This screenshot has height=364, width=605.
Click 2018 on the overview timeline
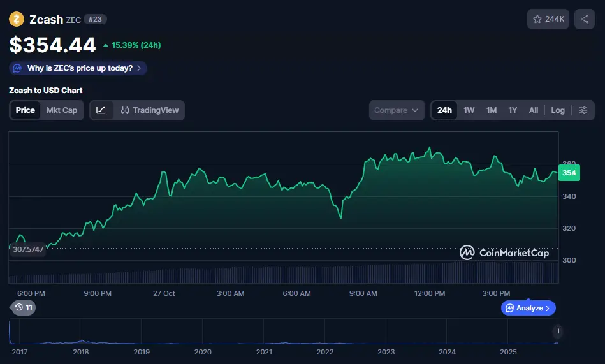pos(80,352)
